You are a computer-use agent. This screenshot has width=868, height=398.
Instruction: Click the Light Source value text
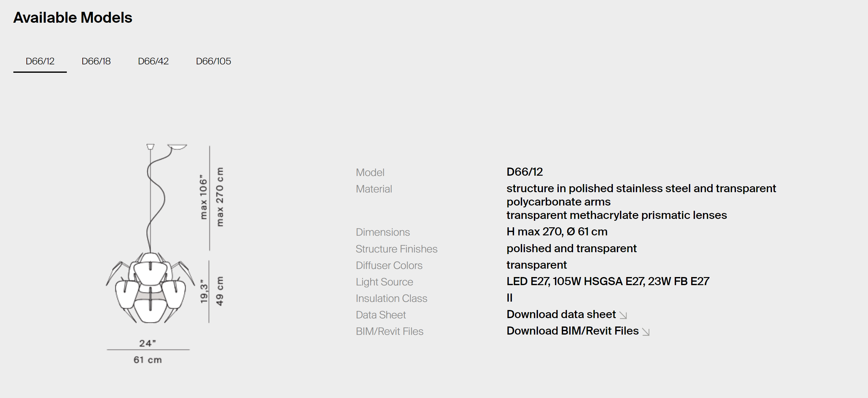click(x=608, y=281)
